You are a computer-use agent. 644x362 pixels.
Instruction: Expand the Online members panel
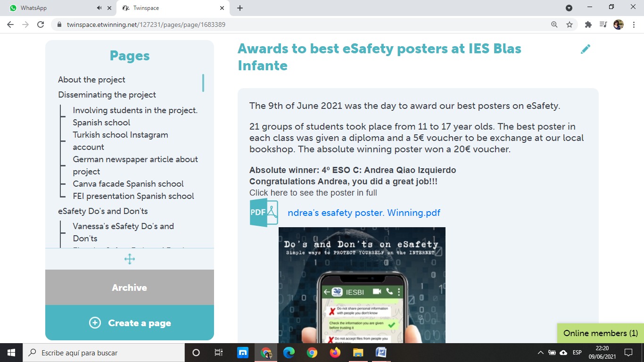[600, 333]
